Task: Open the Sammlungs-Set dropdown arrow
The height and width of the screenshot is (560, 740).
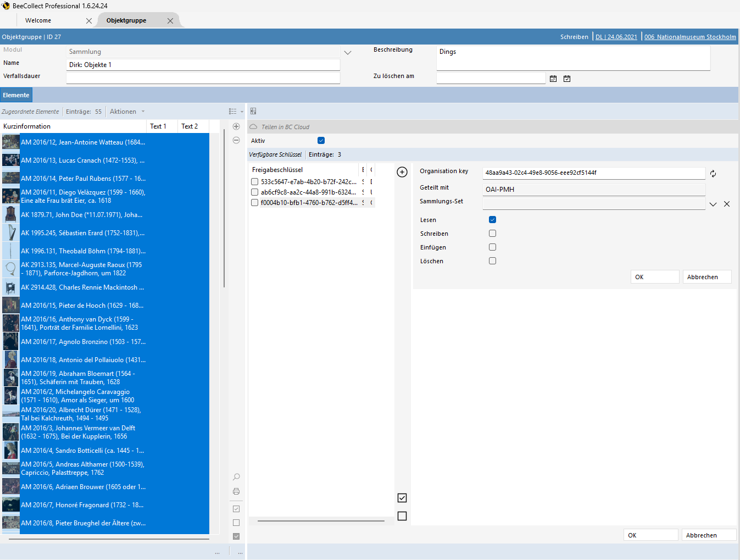Action: click(x=713, y=203)
